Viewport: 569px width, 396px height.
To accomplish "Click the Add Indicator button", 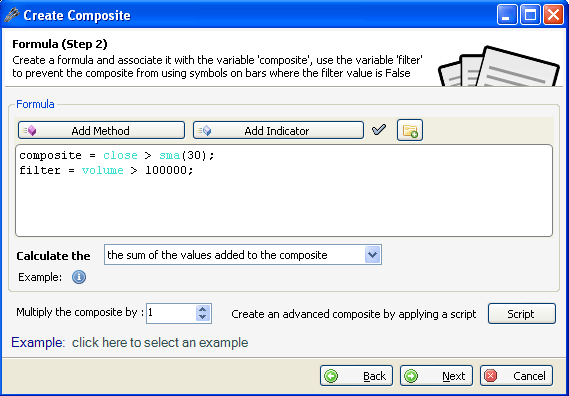I will (x=278, y=130).
